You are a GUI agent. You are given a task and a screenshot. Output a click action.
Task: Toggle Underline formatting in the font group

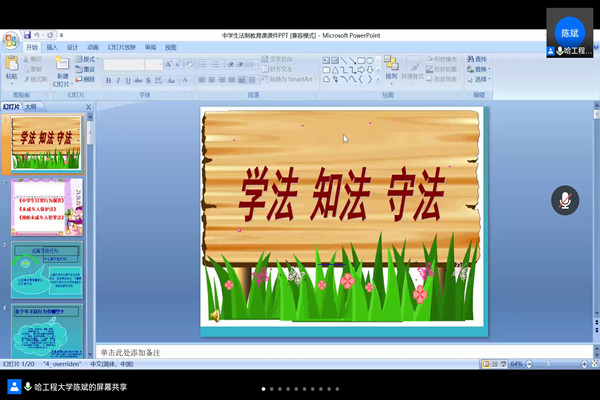pyautogui.click(x=129, y=80)
